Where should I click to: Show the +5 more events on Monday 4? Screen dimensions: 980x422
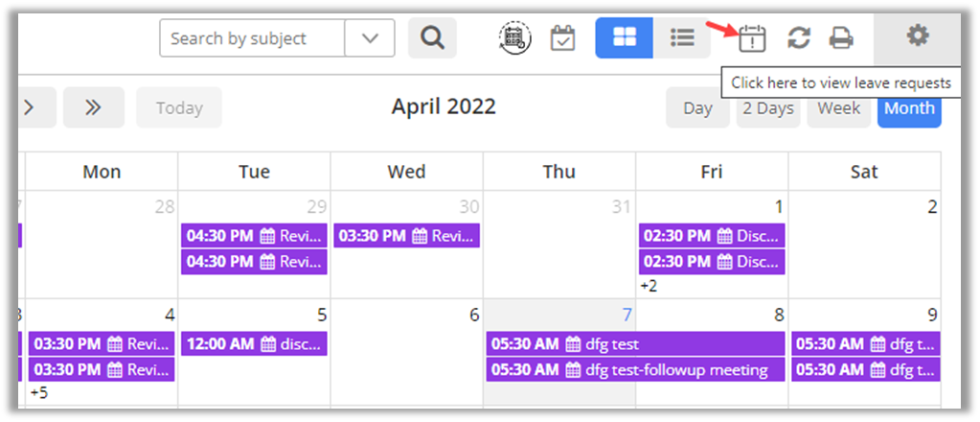click(x=39, y=392)
